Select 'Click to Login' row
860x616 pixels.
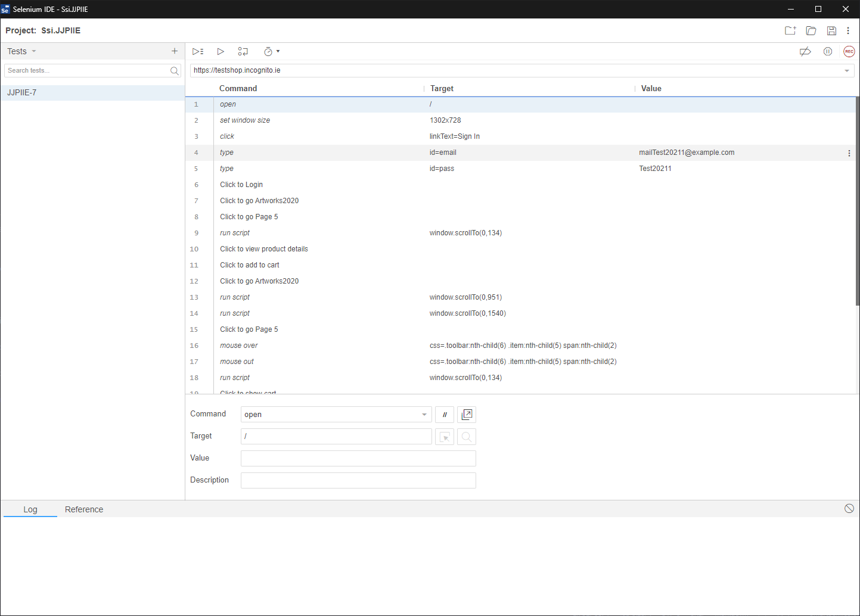[520, 185]
